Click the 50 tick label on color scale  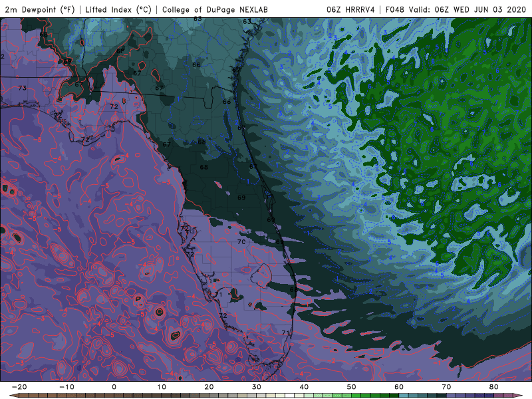352,387
